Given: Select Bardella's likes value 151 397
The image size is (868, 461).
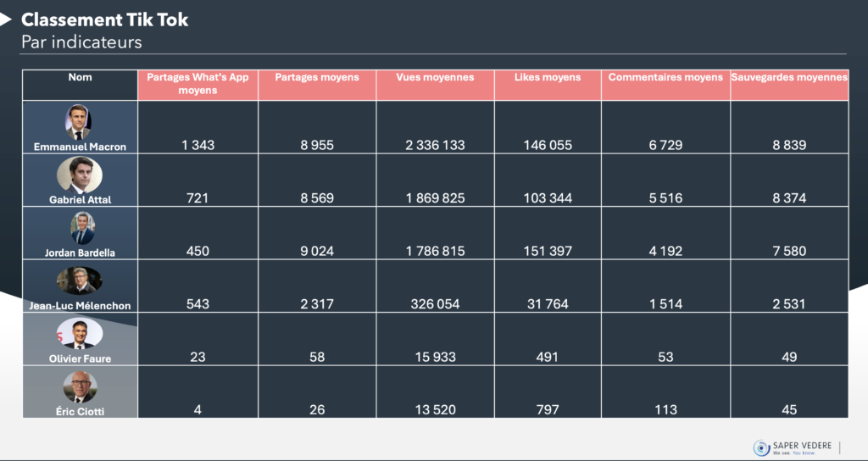Looking at the screenshot, I should 548,251.
